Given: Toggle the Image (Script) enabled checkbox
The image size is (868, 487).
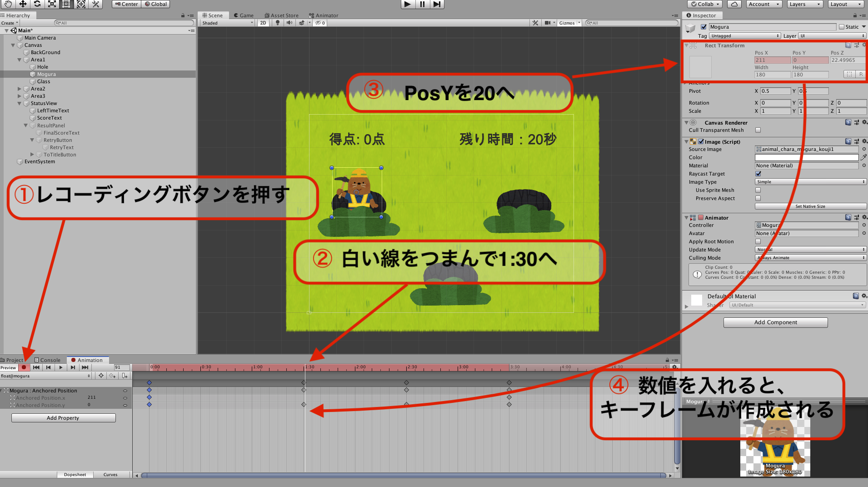Looking at the screenshot, I should click(x=701, y=141).
